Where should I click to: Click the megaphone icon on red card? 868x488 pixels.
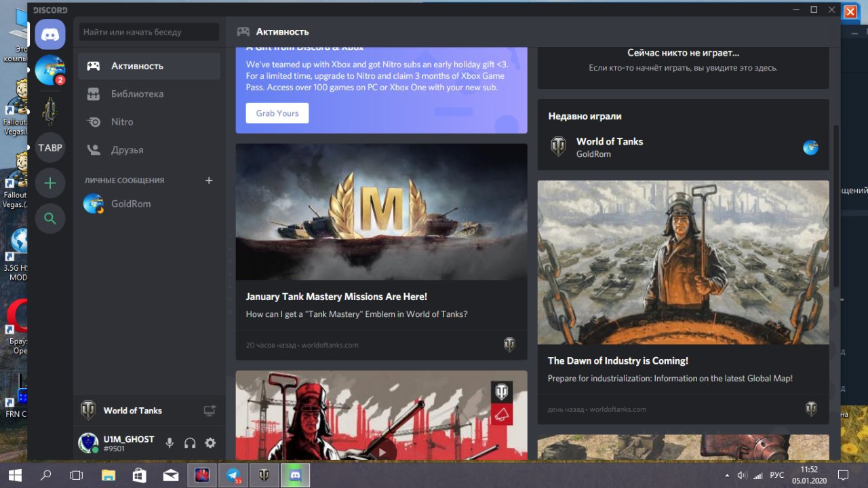click(x=502, y=414)
